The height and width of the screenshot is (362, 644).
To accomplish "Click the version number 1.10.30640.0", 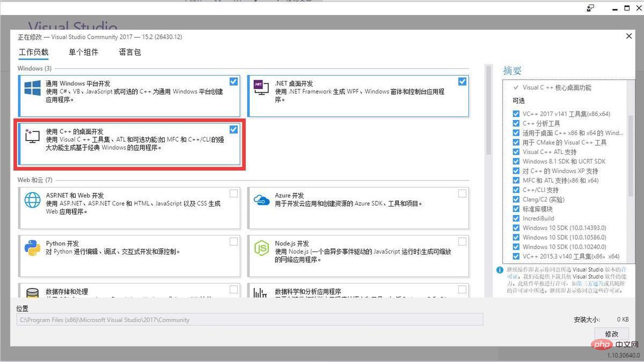I will coord(624,356).
